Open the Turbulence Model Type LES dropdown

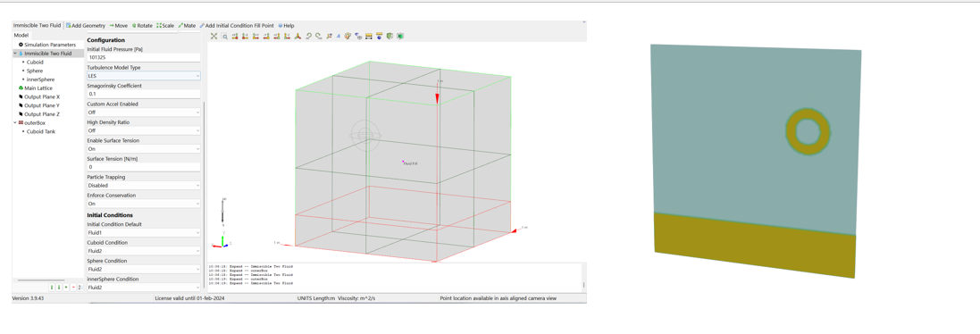pos(144,76)
